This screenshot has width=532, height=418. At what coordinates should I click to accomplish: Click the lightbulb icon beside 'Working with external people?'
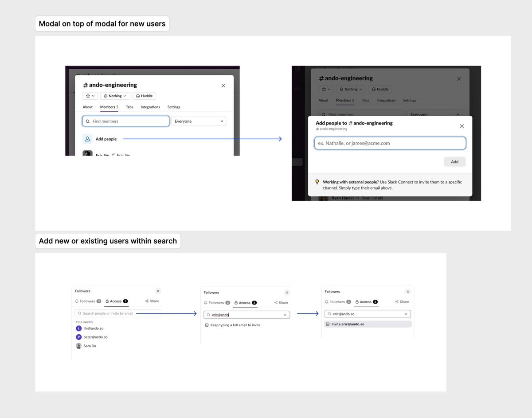(x=317, y=182)
